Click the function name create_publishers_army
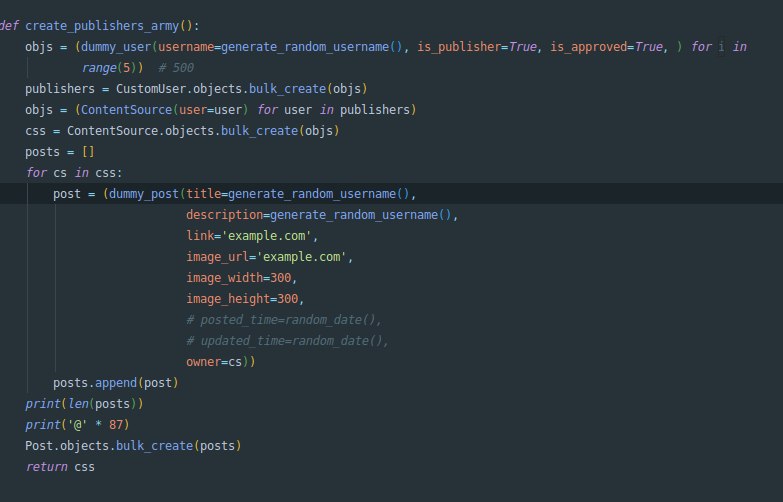 click(x=102, y=26)
